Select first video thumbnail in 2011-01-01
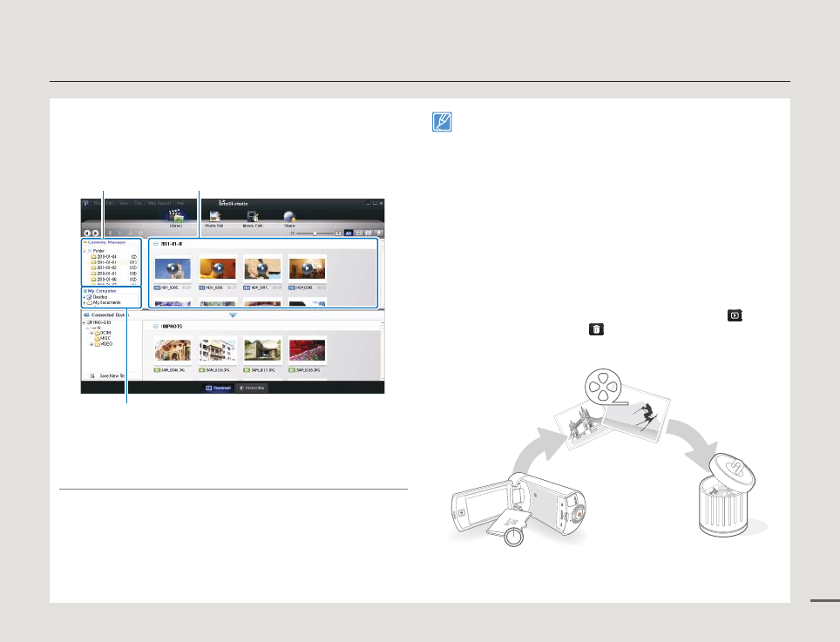 click(173, 268)
